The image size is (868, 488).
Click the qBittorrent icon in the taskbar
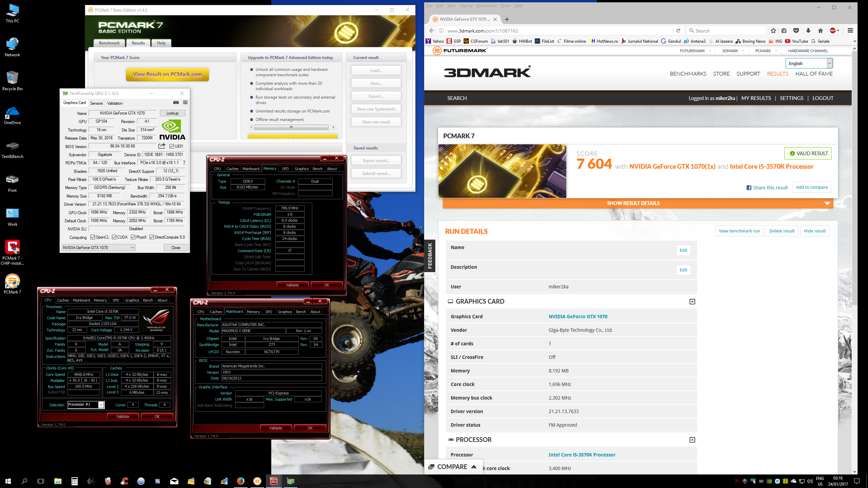pos(141,481)
